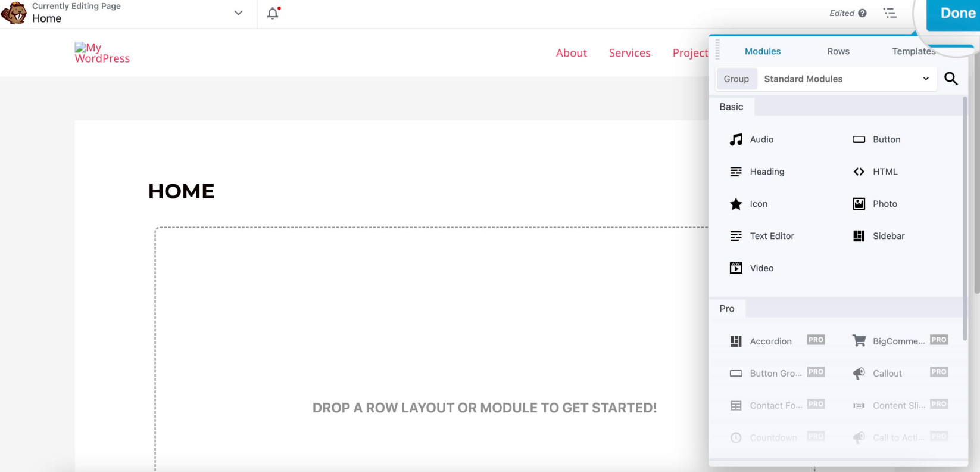
Task: Open the outline panel list icon
Action: [x=890, y=13]
